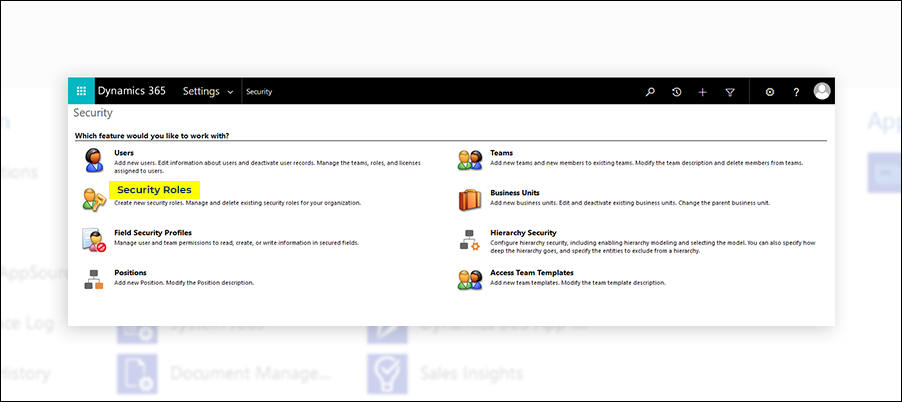Click 'Add new business units' description text

pyautogui.click(x=630, y=203)
